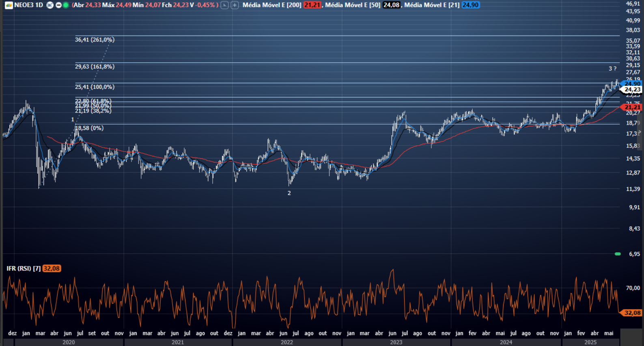
Task: Click the blue 24,90 price axis tag
Action: click(x=632, y=84)
